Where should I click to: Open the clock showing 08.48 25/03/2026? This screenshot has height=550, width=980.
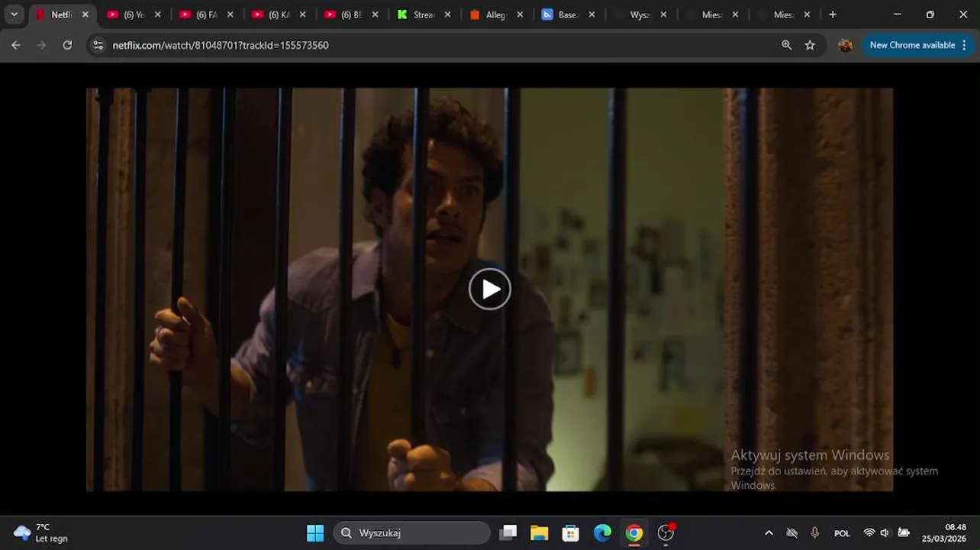point(944,533)
